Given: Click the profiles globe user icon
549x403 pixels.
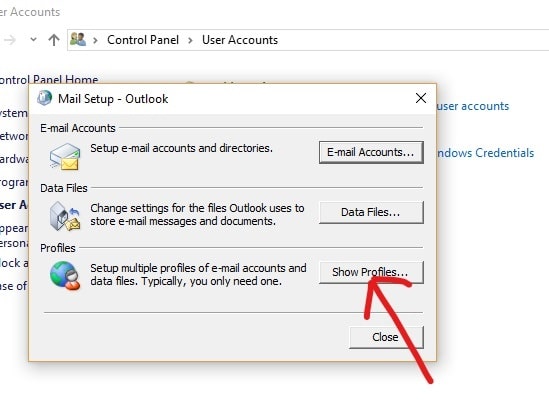Looking at the screenshot, I should tap(65, 276).
